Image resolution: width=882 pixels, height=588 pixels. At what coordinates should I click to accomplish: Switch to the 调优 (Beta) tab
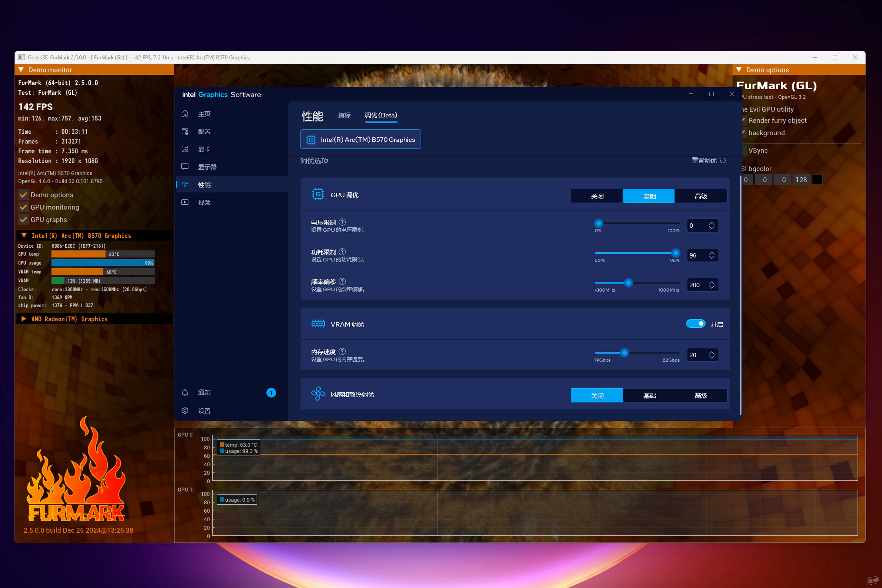click(x=381, y=115)
